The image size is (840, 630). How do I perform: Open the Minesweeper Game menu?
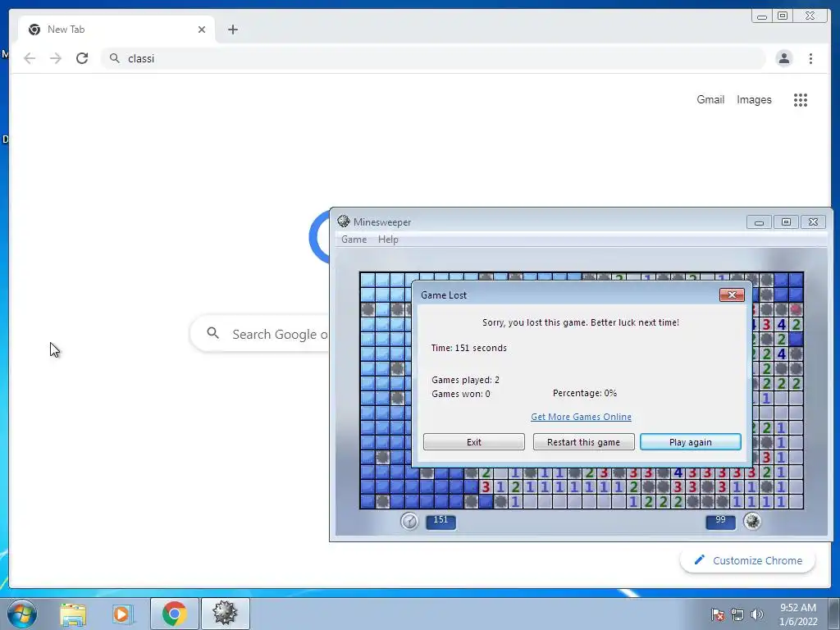coord(354,240)
